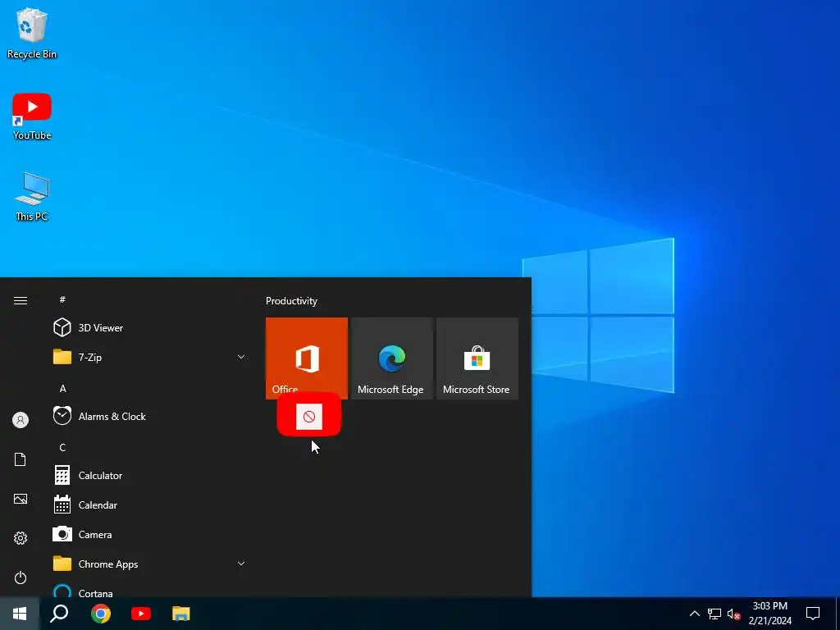Open the Chrome Apps folder entry
The height and width of the screenshot is (630, 840).
[149, 564]
